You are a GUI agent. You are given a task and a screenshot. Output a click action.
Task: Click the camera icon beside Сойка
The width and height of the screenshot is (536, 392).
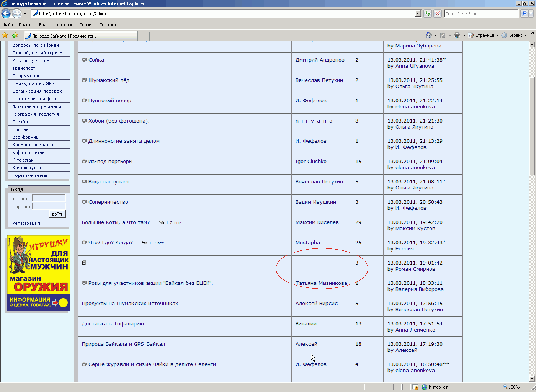coord(84,60)
